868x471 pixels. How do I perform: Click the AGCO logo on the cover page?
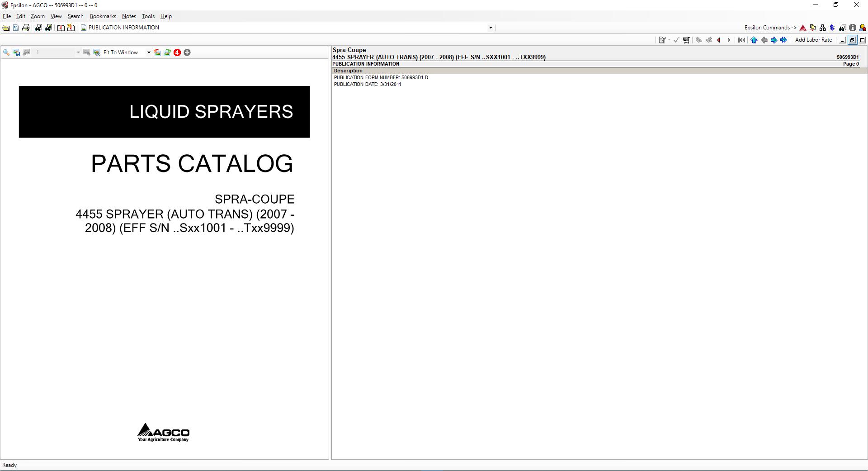(163, 433)
